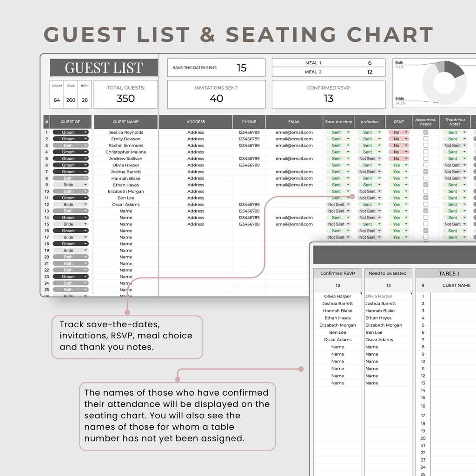Viewport: 476px width, 476px height.
Task: Select the Meal 2 count 12
Action: point(370,72)
